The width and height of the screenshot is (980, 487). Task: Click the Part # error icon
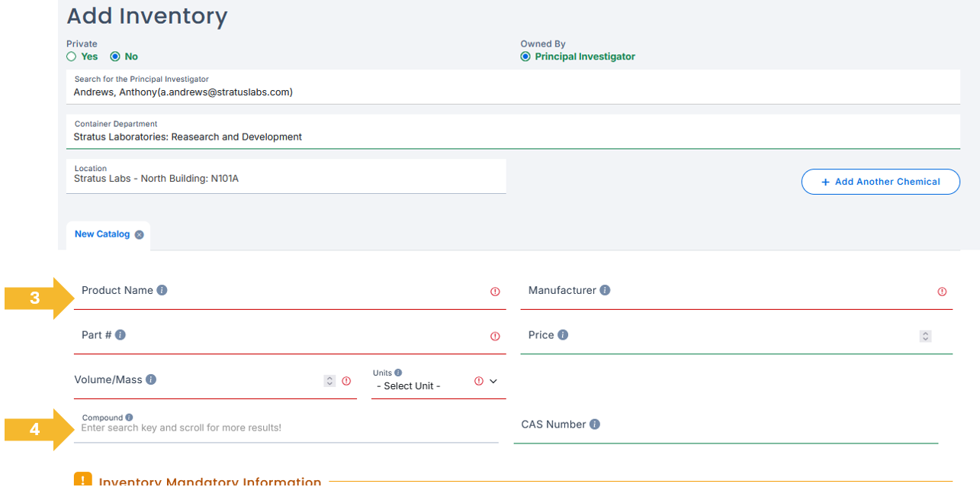[495, 336]
